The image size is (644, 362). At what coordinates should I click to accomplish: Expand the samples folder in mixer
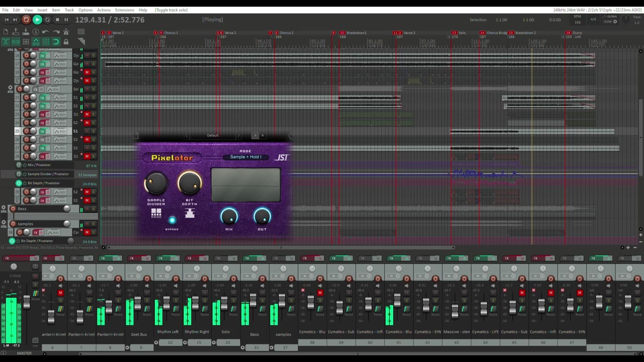point(271,347)
